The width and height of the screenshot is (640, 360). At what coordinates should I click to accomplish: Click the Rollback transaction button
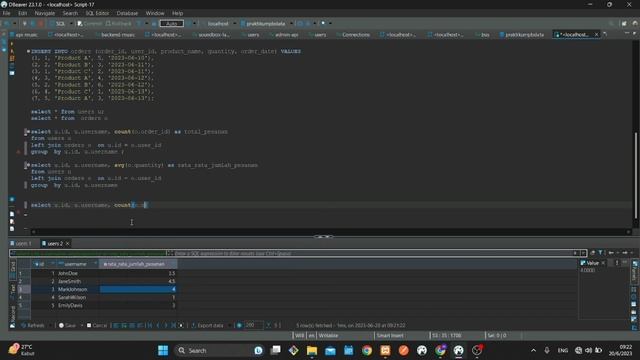click(x=118, y=24)
